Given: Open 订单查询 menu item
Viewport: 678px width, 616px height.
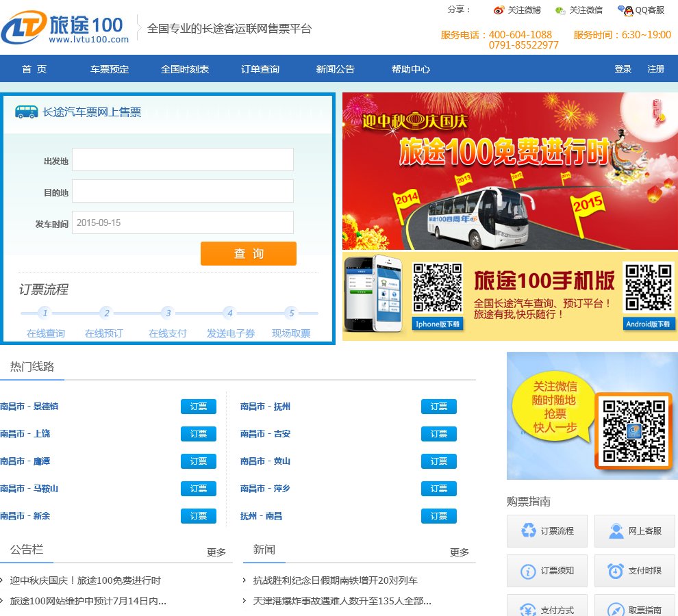Looking at the screenshot, I should (260, 69).
